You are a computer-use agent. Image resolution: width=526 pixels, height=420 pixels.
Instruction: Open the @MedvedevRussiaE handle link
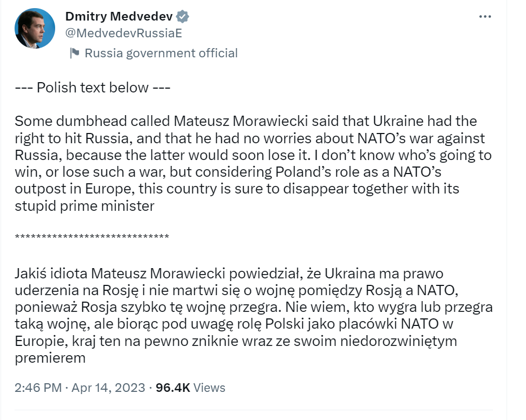pos(123,34)
